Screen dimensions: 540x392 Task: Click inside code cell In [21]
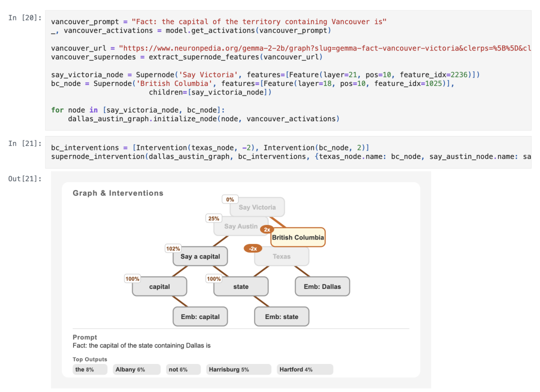(288, 152)
